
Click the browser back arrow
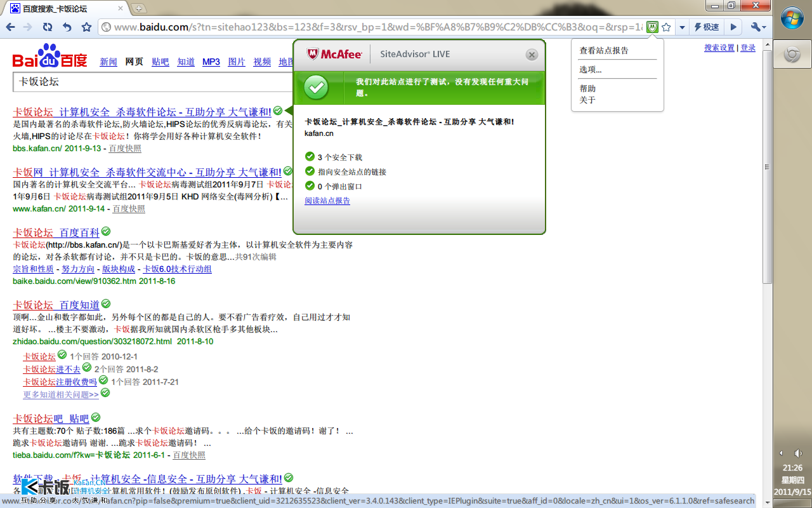coord(10,27)
